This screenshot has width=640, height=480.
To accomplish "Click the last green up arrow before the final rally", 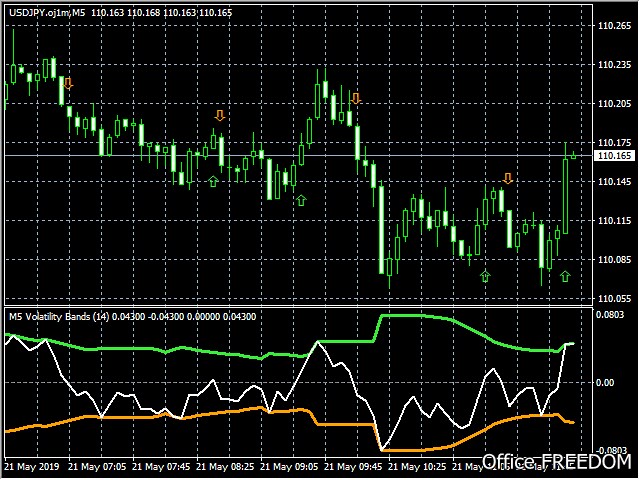I will click(565, 276).
